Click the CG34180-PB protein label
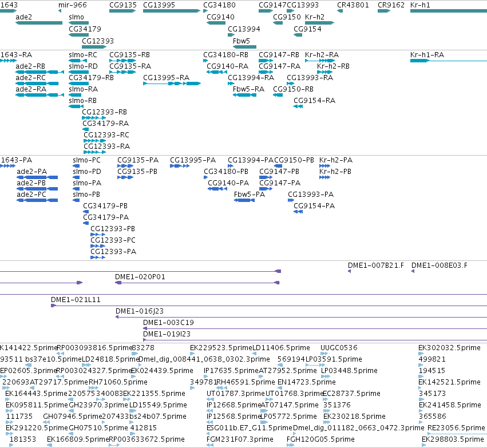The width and height of the screenshot is (487, 448). (226, 172)
